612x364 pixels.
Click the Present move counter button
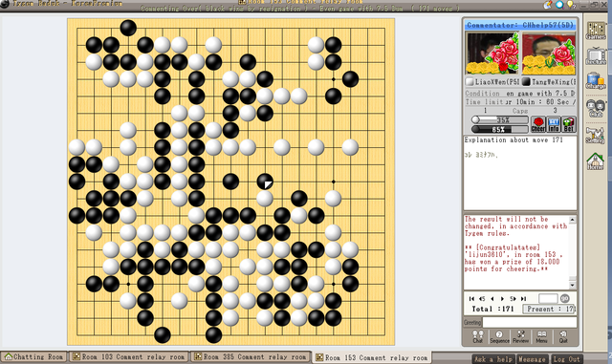pos(549,309)
